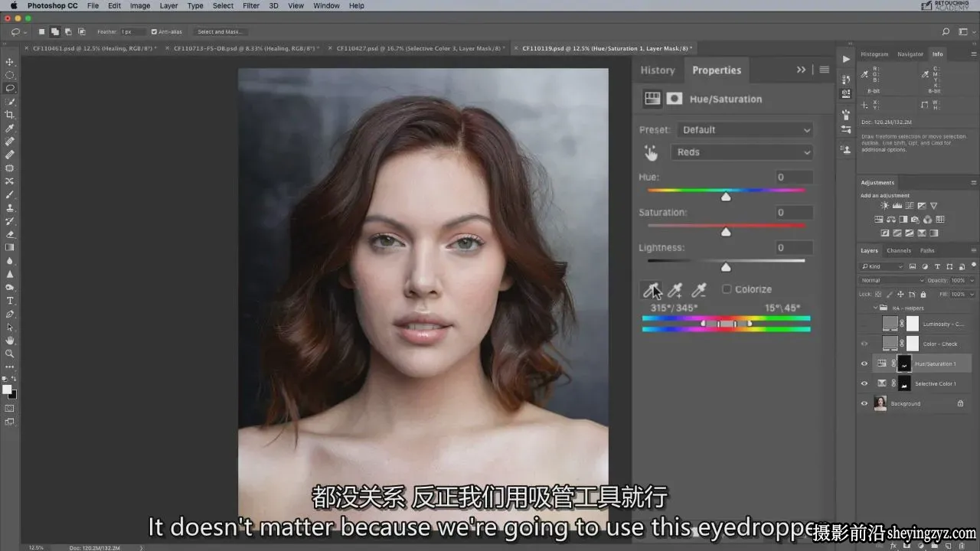
Task: Select the Hand tool
Action: click(x=10, y=341)
